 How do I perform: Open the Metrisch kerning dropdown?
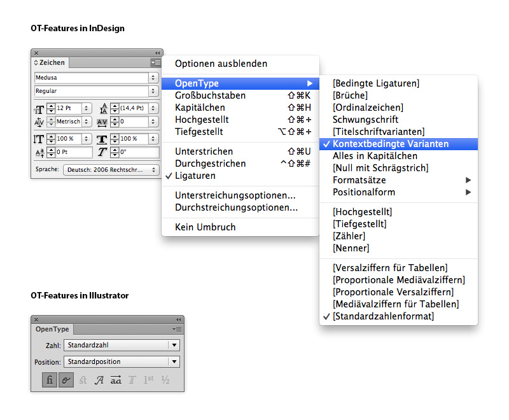pyautogui.click(x=86, y=122)
